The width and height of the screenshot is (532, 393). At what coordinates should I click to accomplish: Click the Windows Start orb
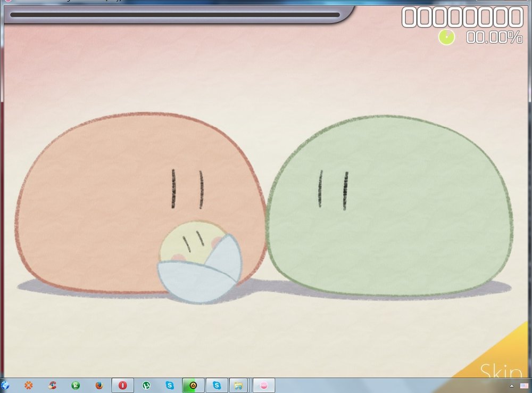coord(5,385)
